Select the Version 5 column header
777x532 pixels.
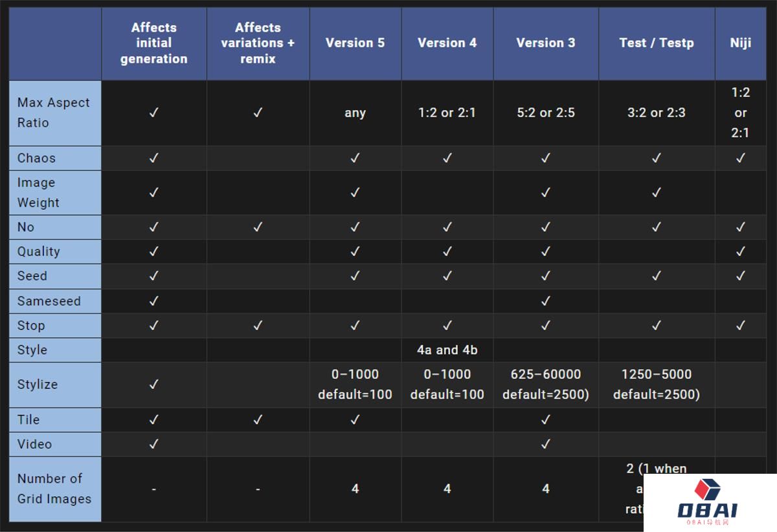tap(355, 43)
